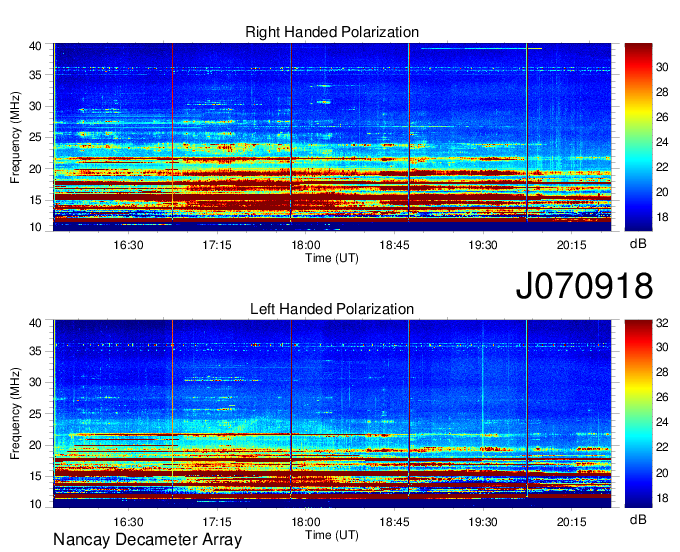Click the '10' frequency tick of Right Handed plot
Image resolution: width=680 pixels, height=552 pixels.
tap(35, 227)
